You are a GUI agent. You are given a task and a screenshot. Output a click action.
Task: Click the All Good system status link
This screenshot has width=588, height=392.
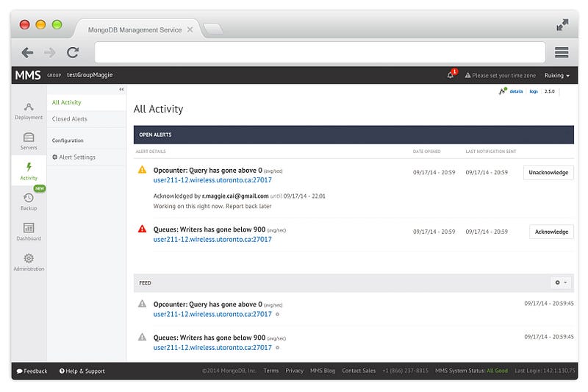tap(498, 371)
